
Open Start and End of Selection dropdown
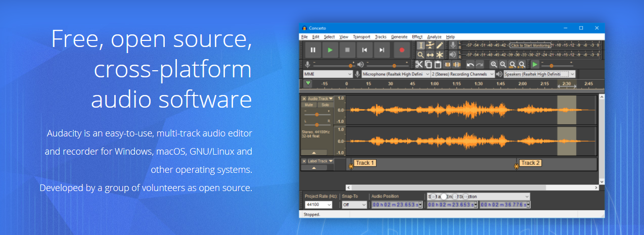478,197
